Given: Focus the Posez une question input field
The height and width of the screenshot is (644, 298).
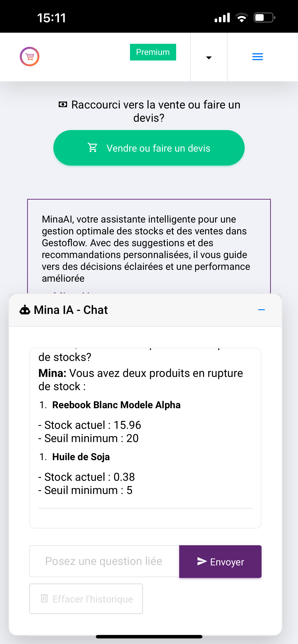Looking at the screenshot, I should [104, 561].
